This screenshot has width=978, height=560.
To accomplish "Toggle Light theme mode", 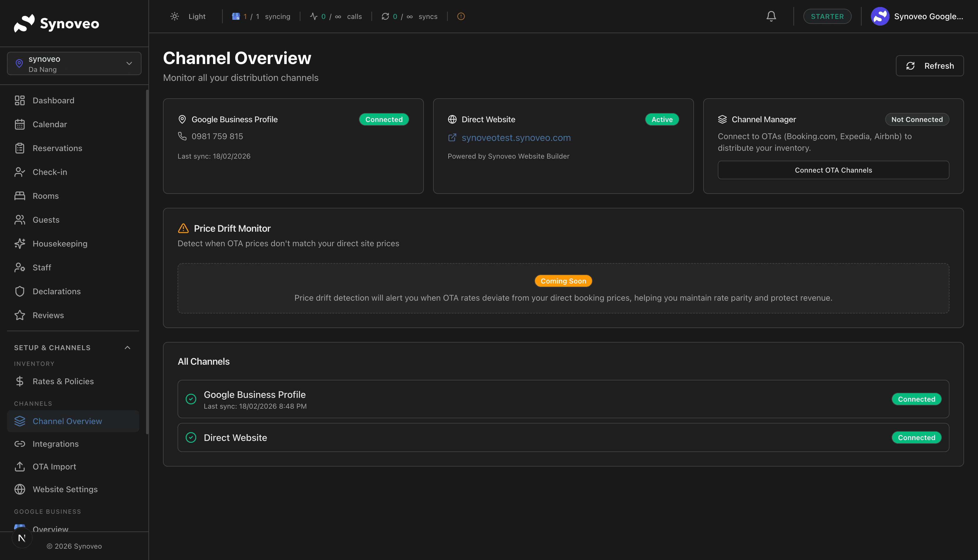I will tap(188, 16).
